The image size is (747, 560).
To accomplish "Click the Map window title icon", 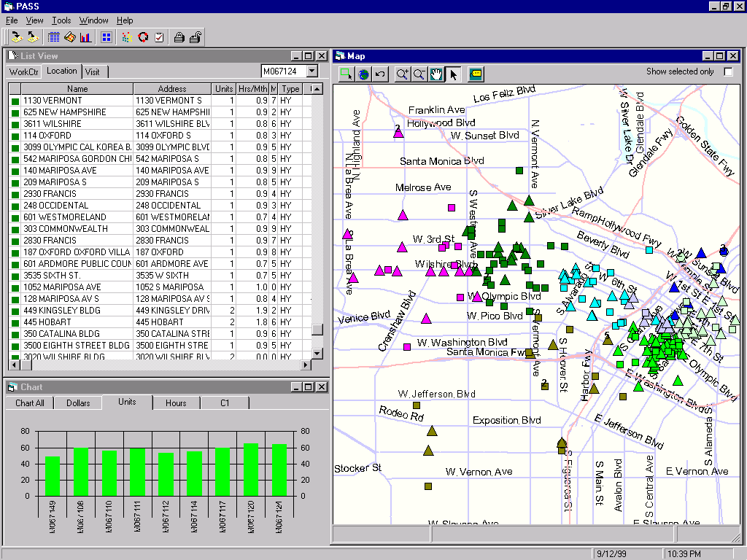I will pyautogui.click(x=340, y=55).
